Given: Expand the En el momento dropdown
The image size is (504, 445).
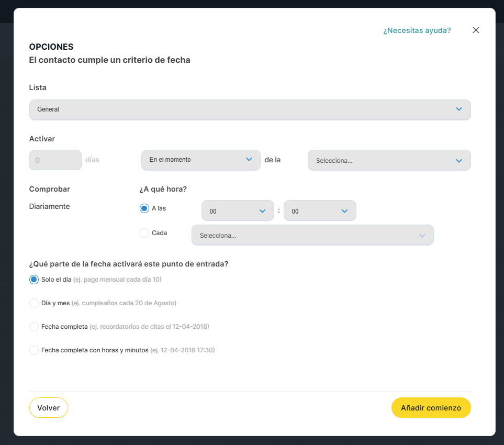Looking at the screenshot, I should pos(200,160).
